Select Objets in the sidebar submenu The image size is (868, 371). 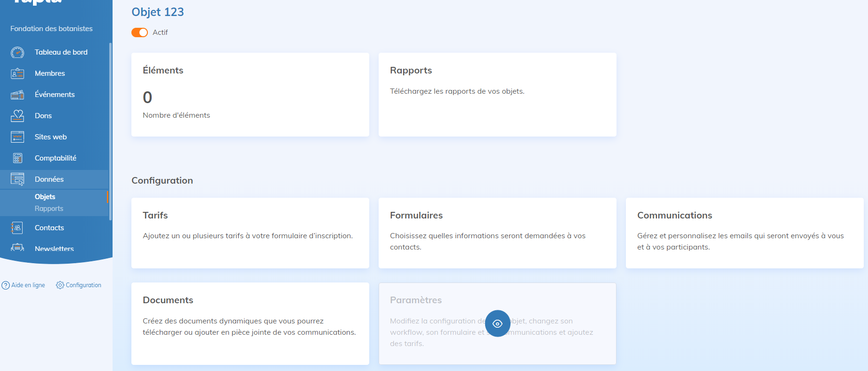45,197
